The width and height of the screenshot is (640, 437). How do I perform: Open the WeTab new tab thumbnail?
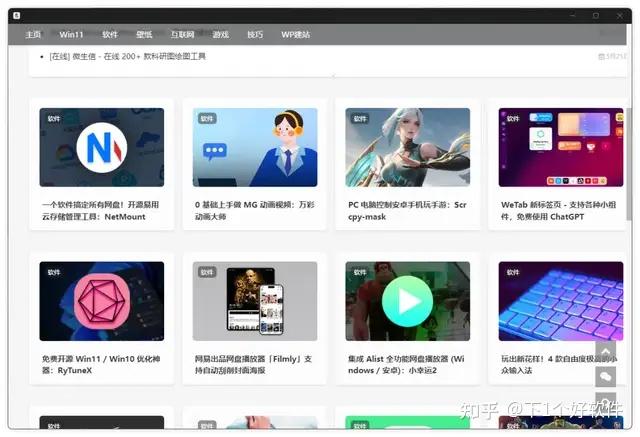click(x=560, y=147)
